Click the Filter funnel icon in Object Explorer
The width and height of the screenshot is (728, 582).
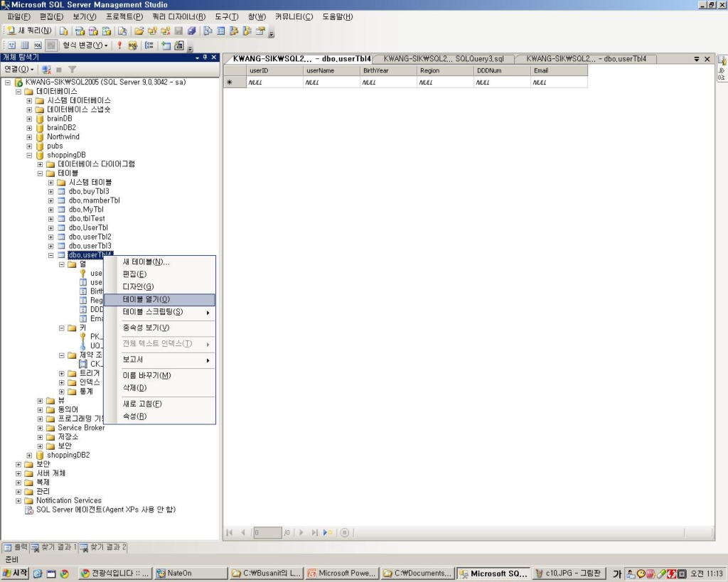coord(72,69)
